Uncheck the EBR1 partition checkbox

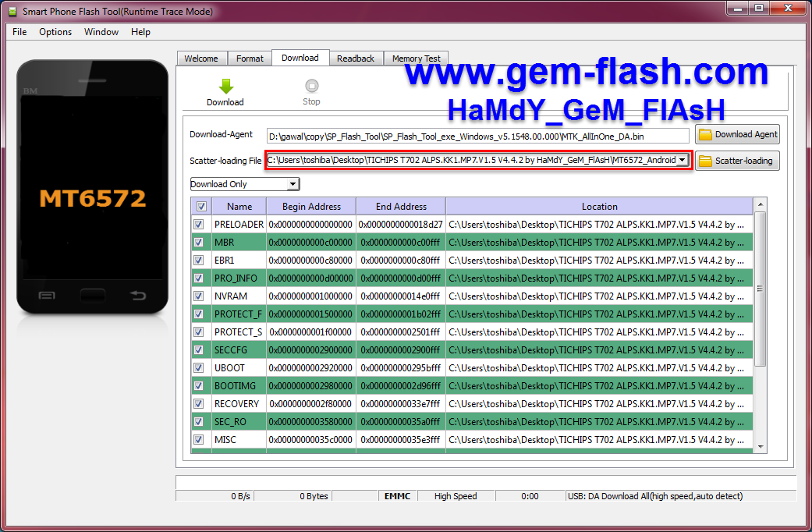click(x=198, y=260)
